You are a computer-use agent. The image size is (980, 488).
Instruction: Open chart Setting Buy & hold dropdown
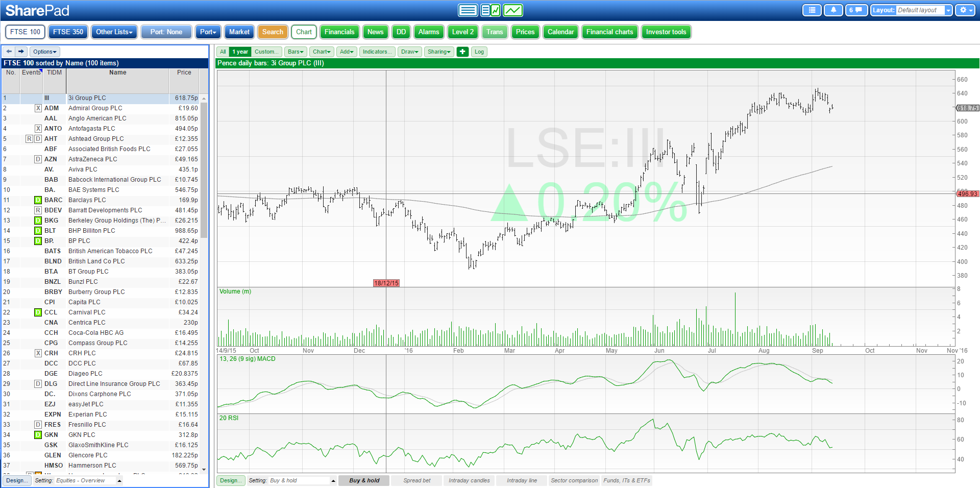292,480
